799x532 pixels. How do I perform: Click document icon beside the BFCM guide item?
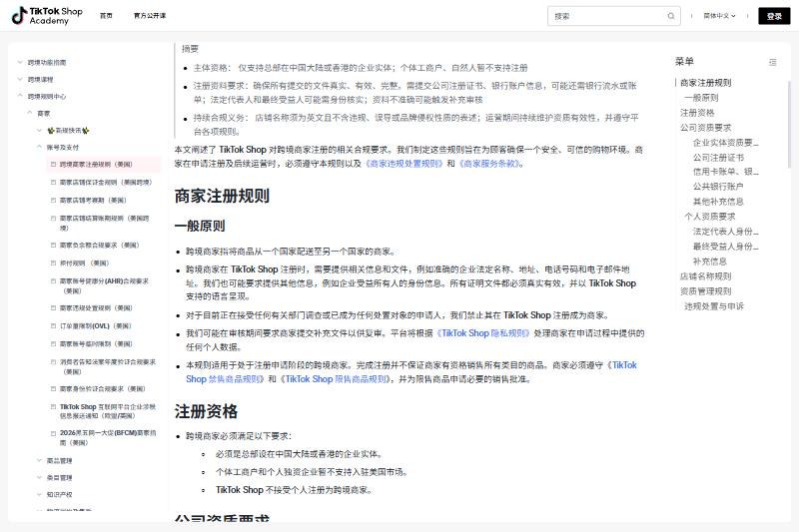[54, 434]
